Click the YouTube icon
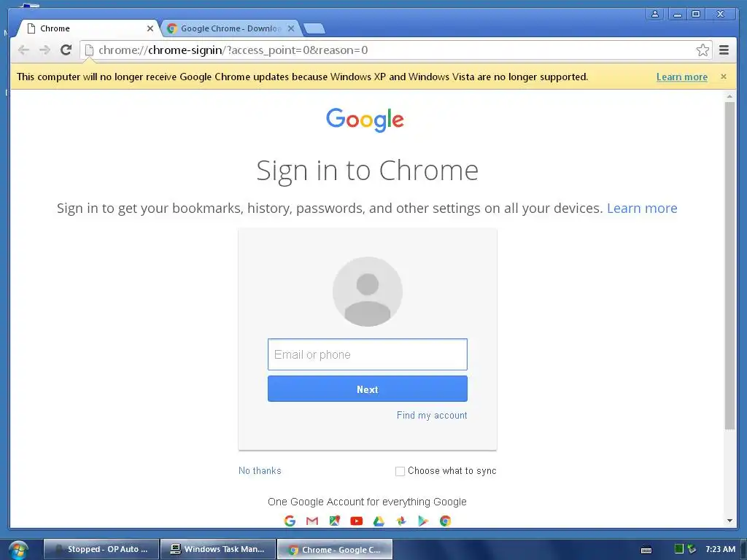Screen dimensions: 747x560 pyautogui.click(x=356, y=521)
